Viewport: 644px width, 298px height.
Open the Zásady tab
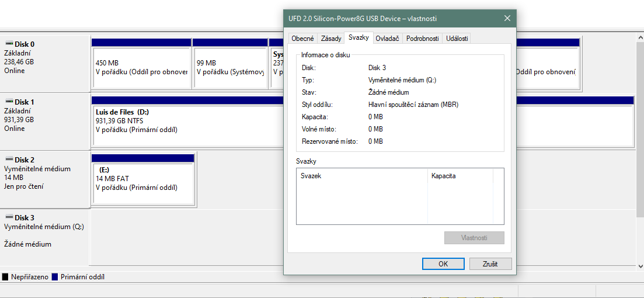click(331, 39)
